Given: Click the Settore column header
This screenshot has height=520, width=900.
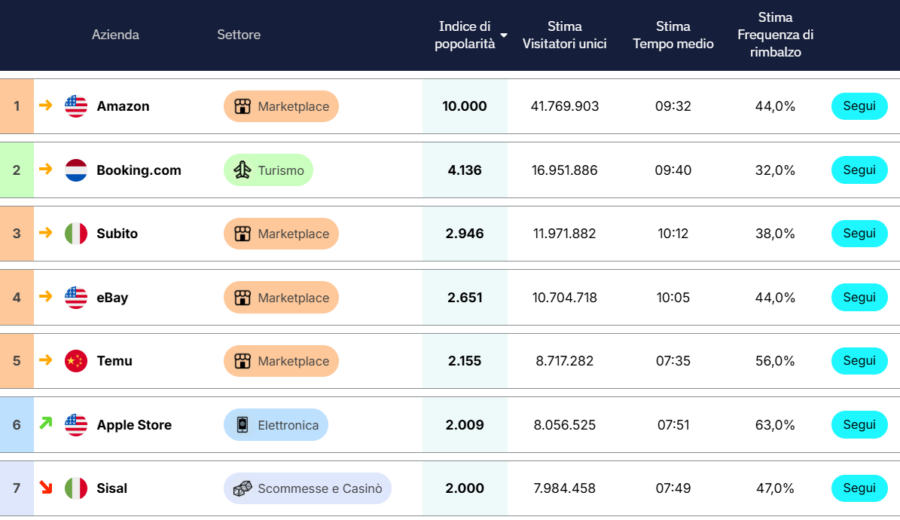Looking at the screenshot, I should click(239, 35).
